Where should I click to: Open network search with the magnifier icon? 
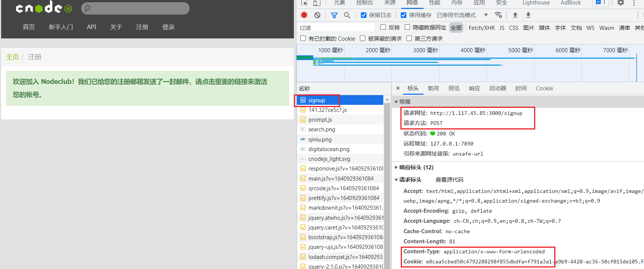347,15
